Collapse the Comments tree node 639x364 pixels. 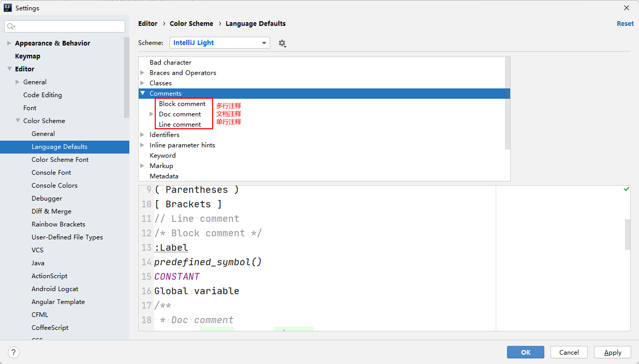pyautogui.click(x=143, y=94)
